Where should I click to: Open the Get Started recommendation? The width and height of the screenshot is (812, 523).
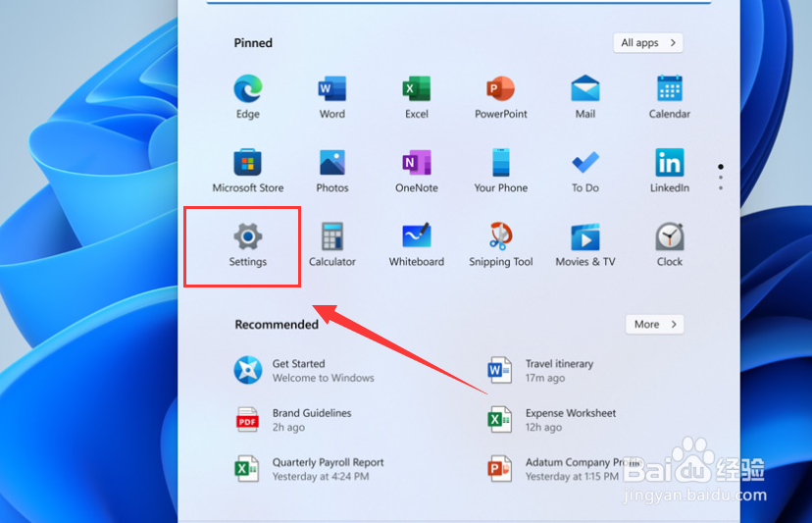[x=304, y=371]
